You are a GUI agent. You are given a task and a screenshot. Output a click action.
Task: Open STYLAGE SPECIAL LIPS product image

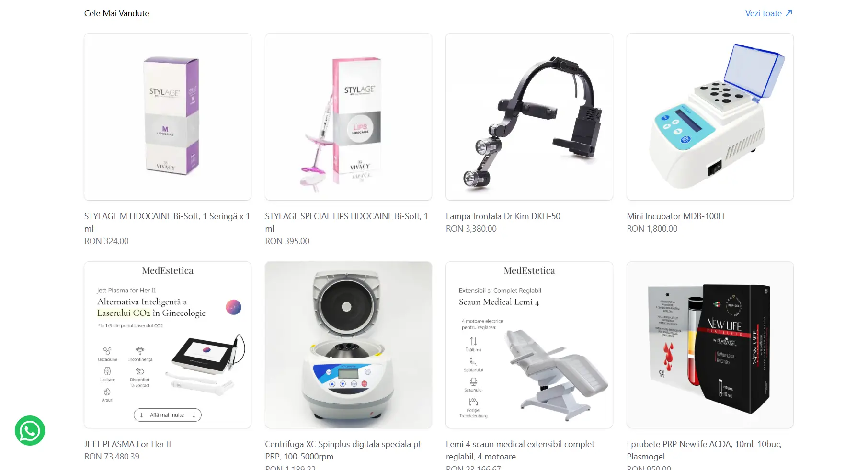(x=348, y=117)
